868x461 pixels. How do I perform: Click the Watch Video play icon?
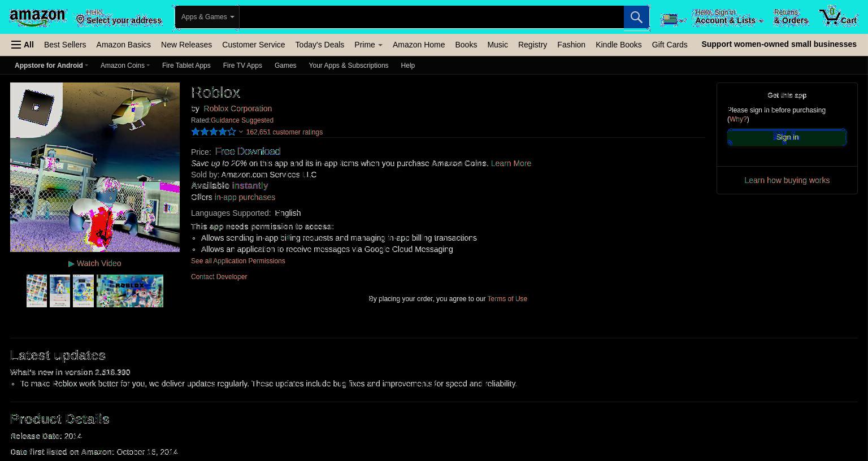coord(71,263)
